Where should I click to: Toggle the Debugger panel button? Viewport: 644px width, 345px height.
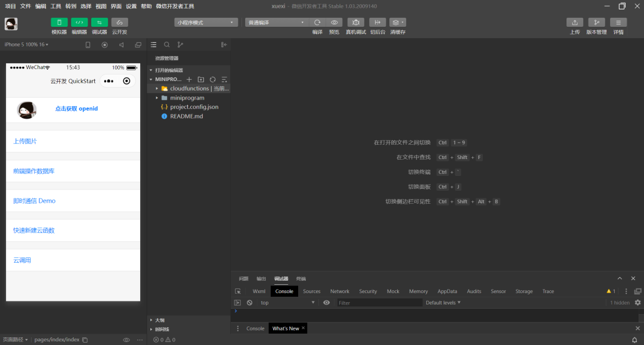(x=100, y=23)
